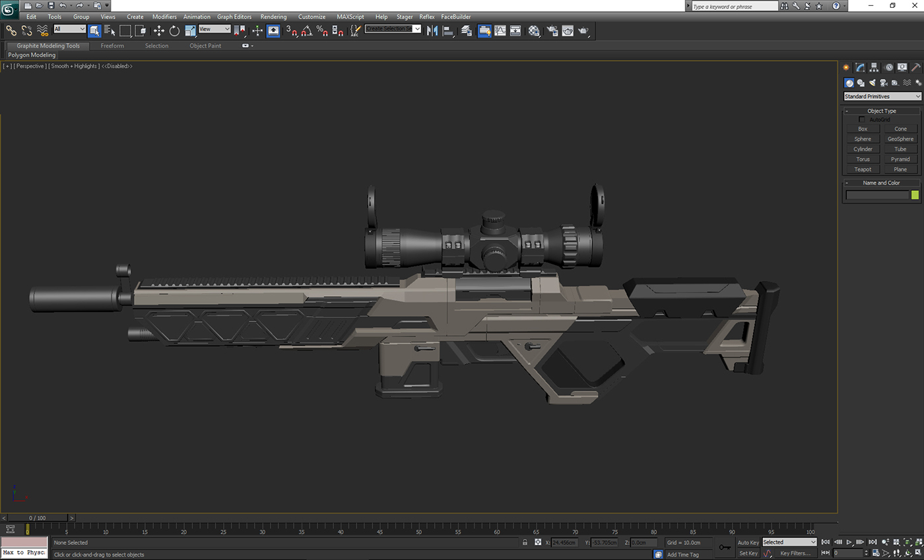Click the object color swatch
This screenshot has width=924, height=560.
pyautogui.click(x=914, y=195)
